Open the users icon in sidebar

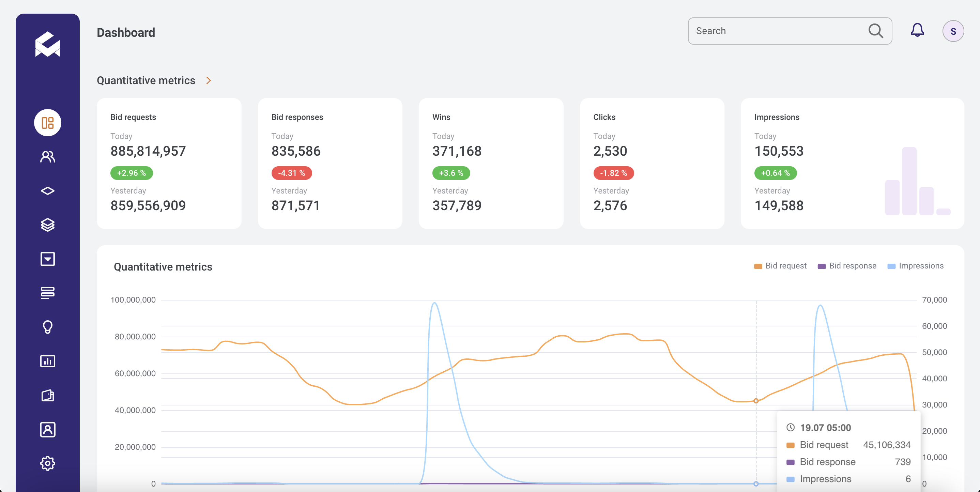coord(48,157)
